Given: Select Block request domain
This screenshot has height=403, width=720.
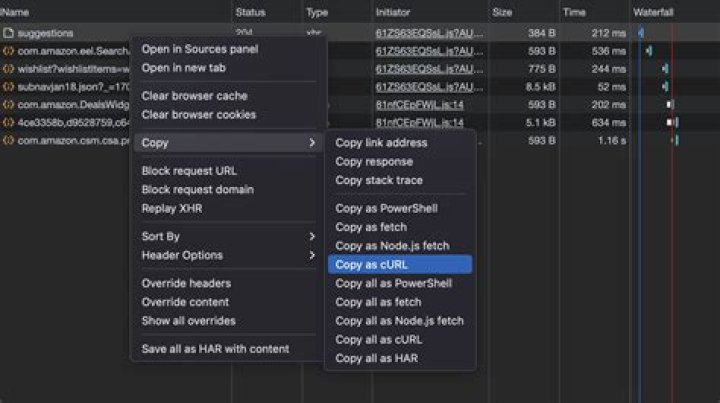Looking at the screenshot, I should [x=197, y=190].
